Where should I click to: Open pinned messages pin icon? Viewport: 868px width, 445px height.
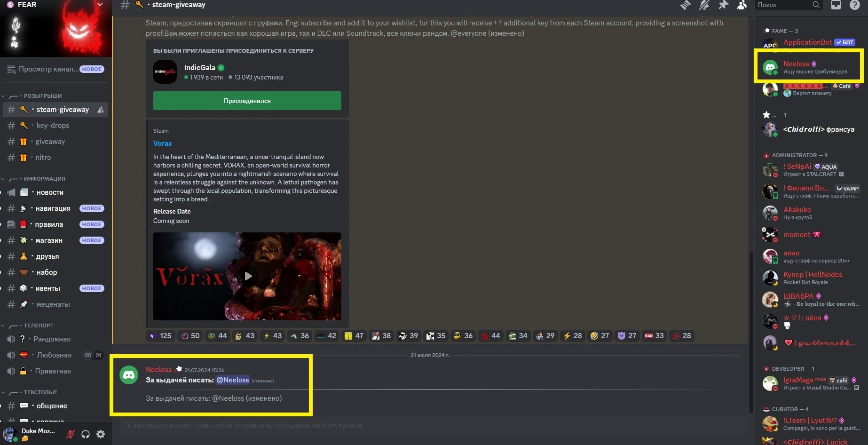(x=723, y=5)
